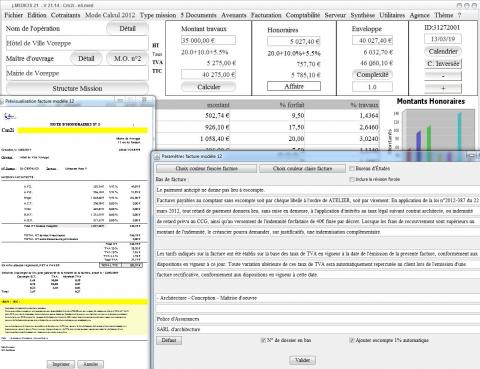
Task: Click the Complexité button
Action: pos(372,75)
